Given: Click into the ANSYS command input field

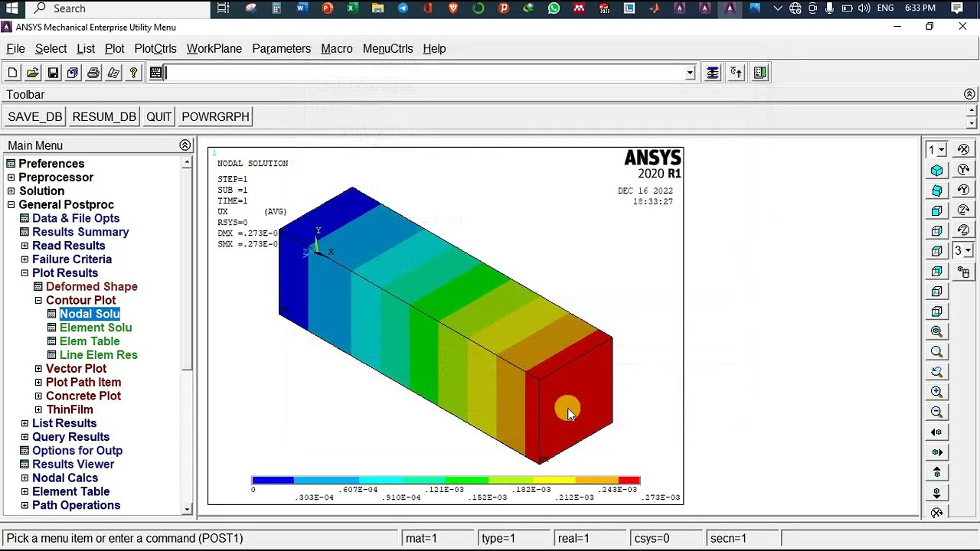Looking at the screenshot, I should (426, 73).
